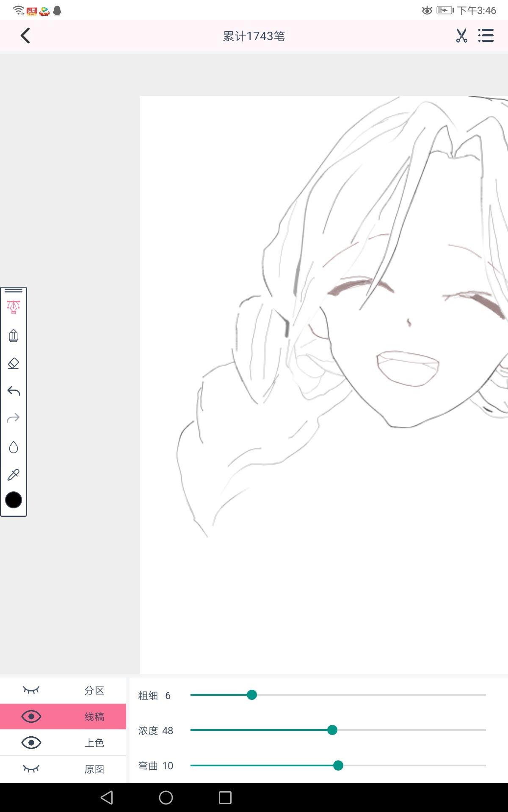Select the 原图 layer tab
508x812 pixels.
(63, 769)
